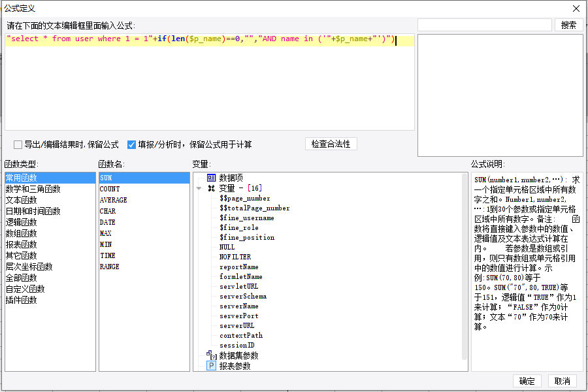Enable 导出/编辑结果时保留公式 checkbox
Screen dimensions: 588x392
click(18, 145)
